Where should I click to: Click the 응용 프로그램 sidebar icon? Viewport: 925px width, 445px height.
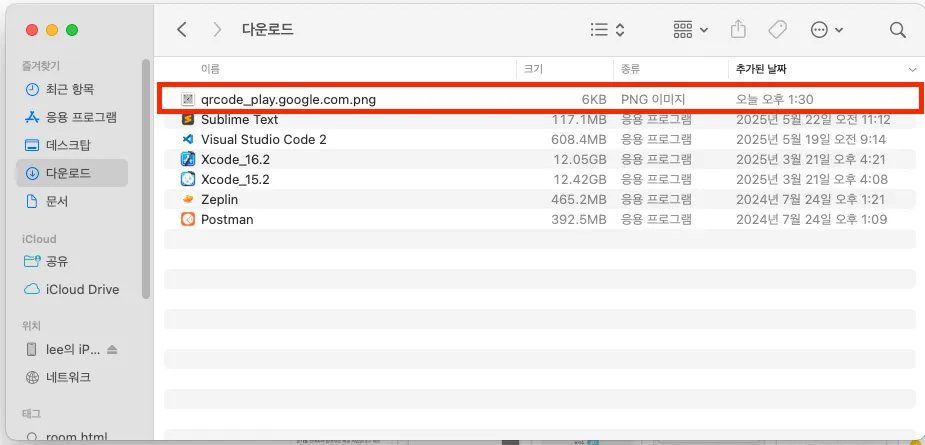pos(31,117)
